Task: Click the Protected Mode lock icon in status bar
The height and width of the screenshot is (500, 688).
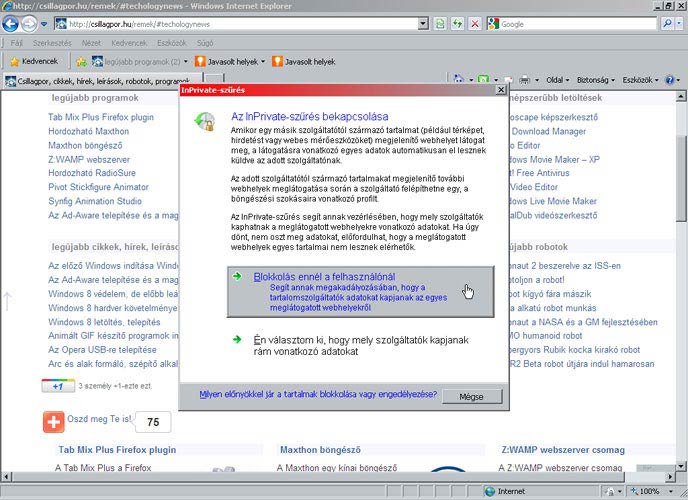Action: point(609,491)
